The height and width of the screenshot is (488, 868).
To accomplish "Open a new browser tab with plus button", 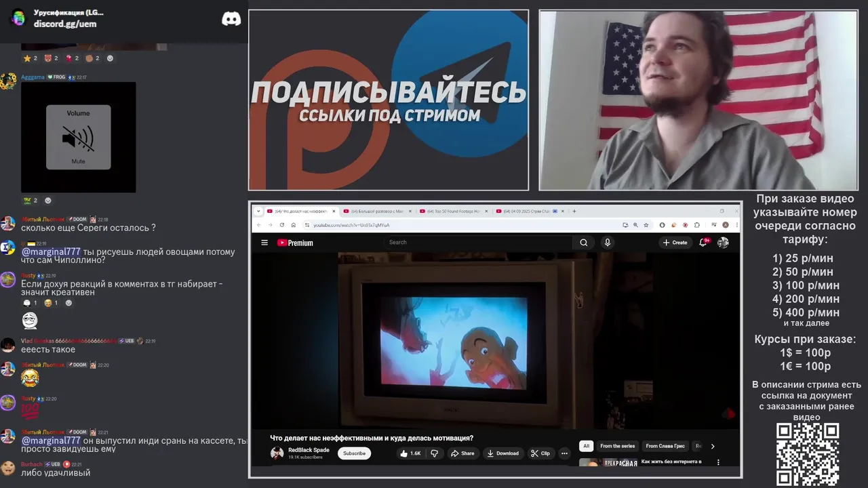I will 574,211.
